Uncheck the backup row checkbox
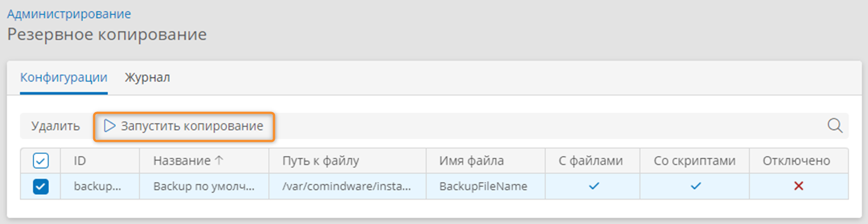 41,186
